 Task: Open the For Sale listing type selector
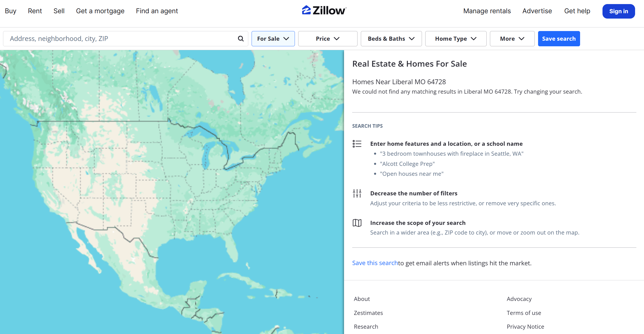tap(273, 38)
